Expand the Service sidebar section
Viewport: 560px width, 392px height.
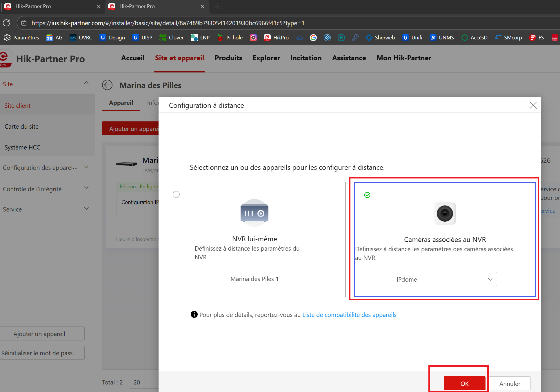point(86,209)
